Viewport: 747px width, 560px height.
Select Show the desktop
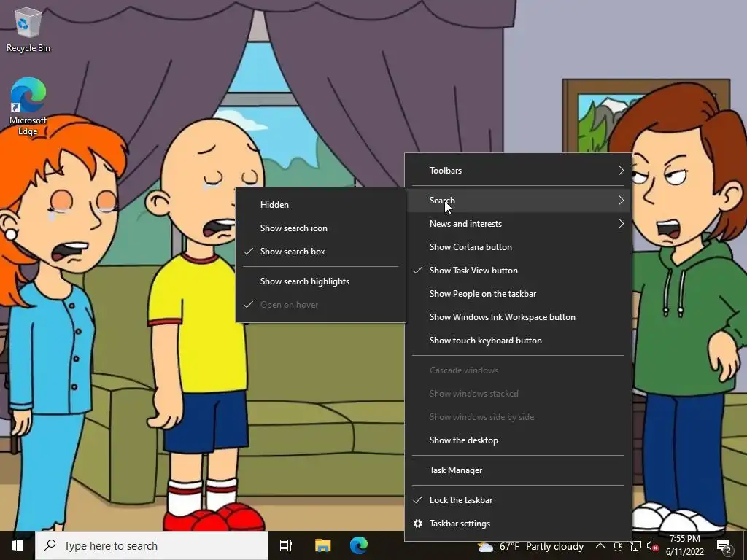point(519,440)
